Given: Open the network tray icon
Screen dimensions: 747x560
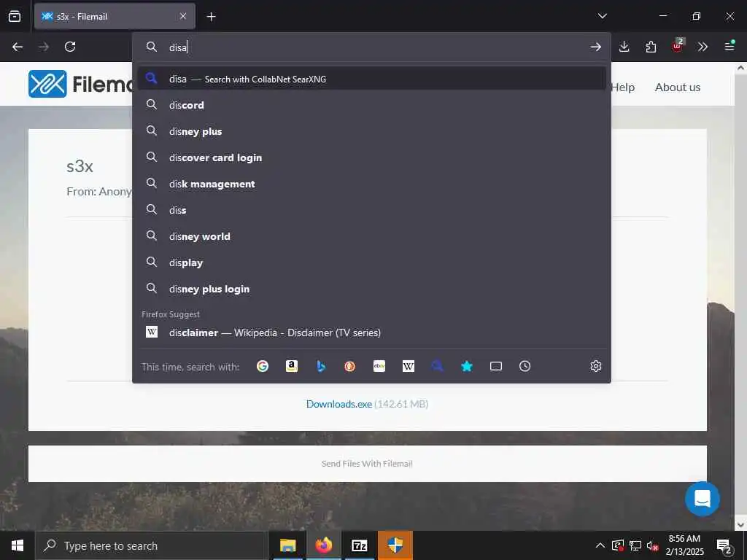Looking at the screenshot, I should click(x=635, y=545).
